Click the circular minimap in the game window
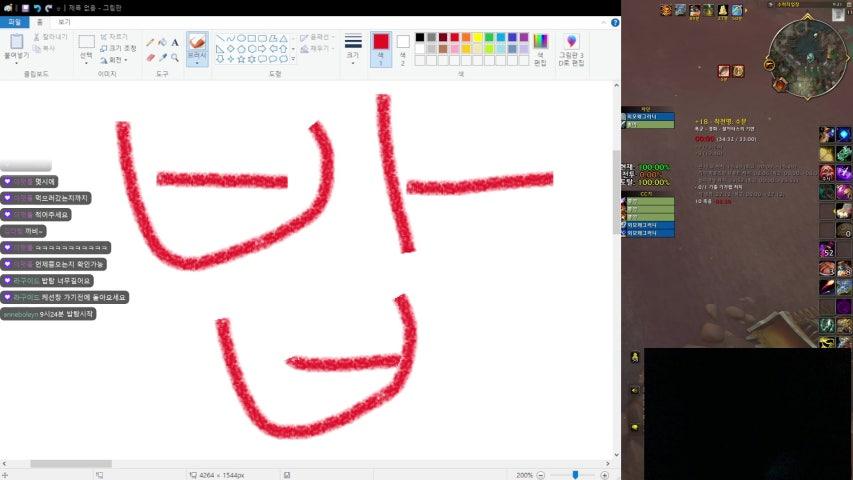Image resolution: width=853 pixels, height=480 pixels. 808,58
